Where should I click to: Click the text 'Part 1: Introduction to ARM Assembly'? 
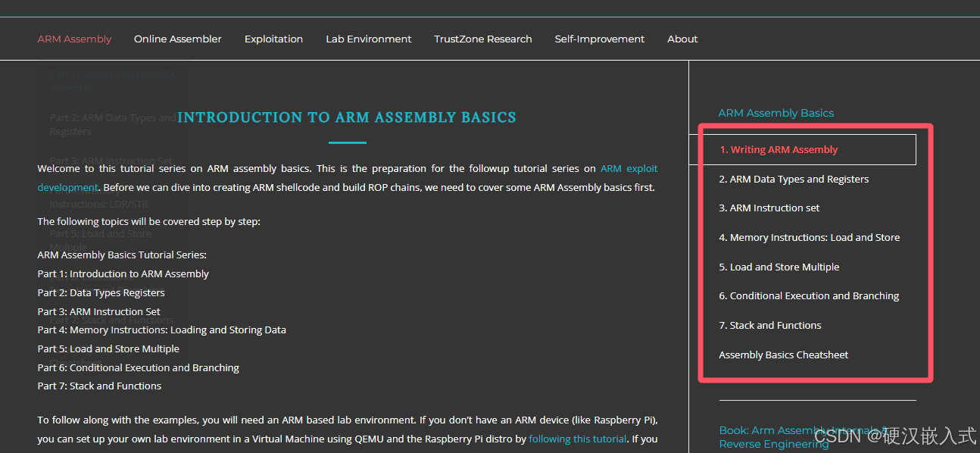[123, 273]
